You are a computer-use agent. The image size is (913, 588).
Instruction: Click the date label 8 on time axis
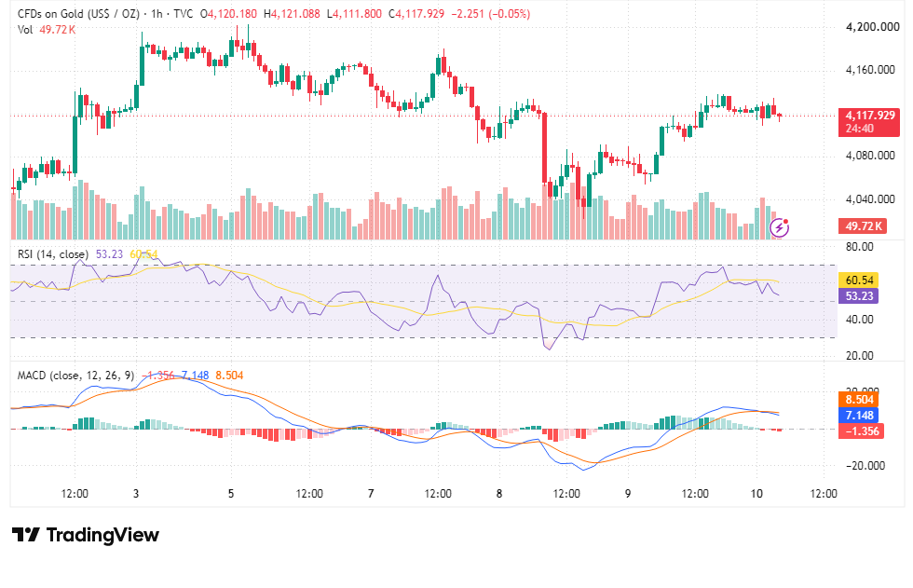499,494
